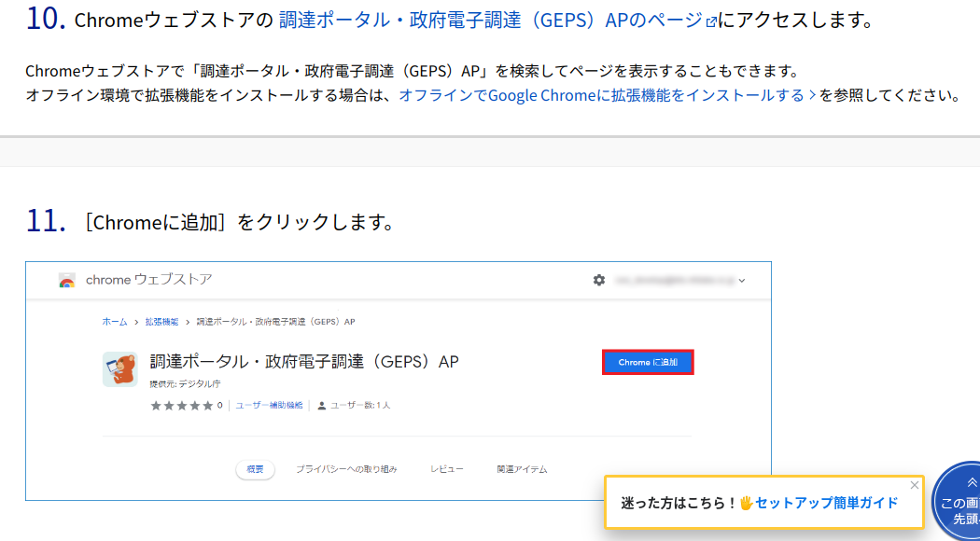980x541 pixels.
Task: Click the 迷った方はこちら！ text in popup
Action: (x=679, y=503)
